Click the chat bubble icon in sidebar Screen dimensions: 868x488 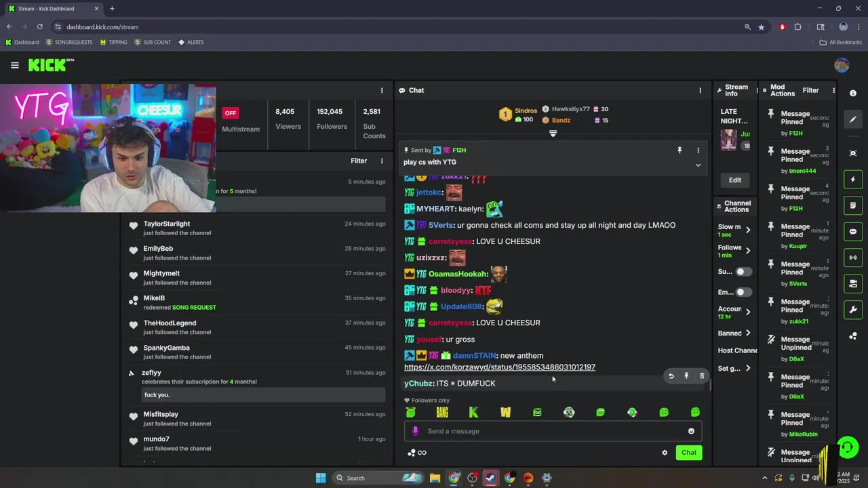click(x=853, y=231)
